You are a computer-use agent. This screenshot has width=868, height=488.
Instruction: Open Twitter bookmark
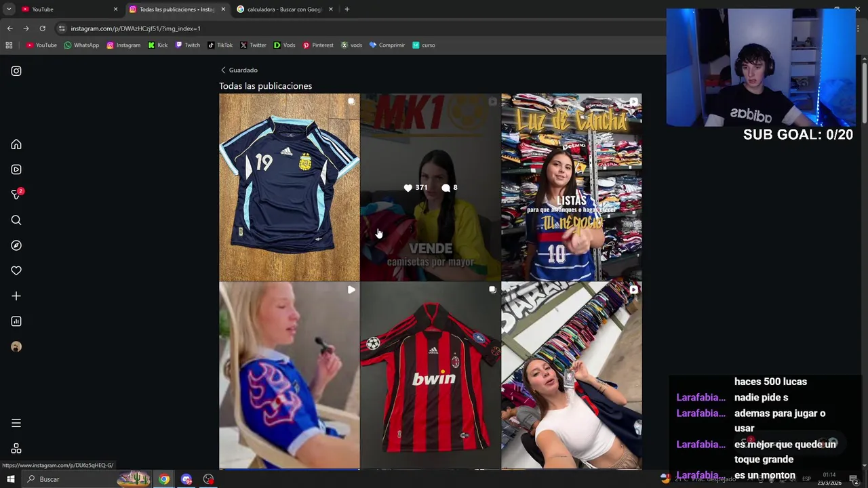tap(253, 45)
